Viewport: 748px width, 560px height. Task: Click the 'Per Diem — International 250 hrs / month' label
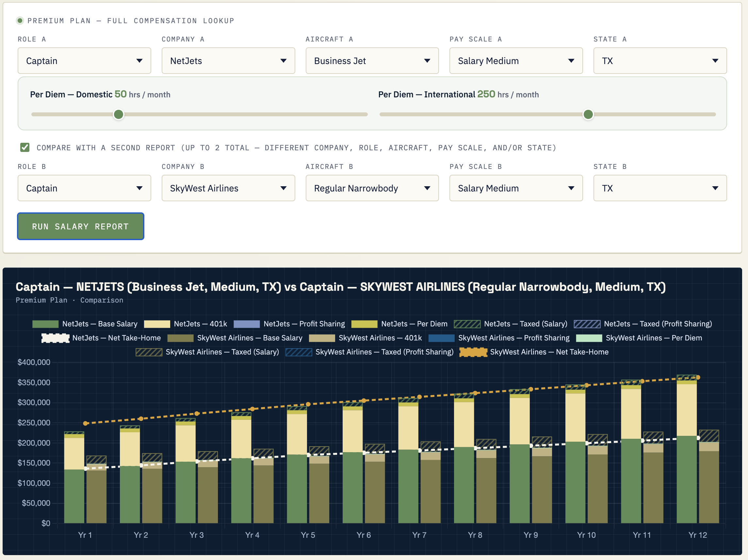coord(459,94)
